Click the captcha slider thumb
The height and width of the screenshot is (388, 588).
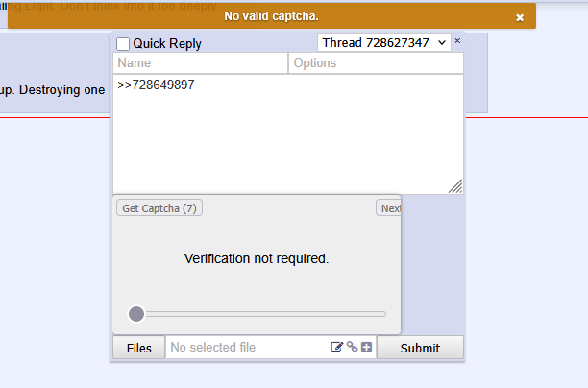click(x=136, y=314)
